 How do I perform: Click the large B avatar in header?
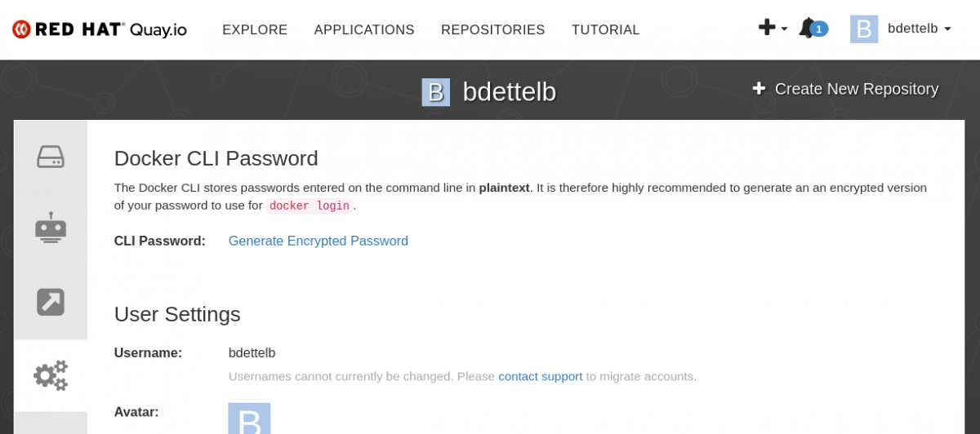tap(435, 92)
